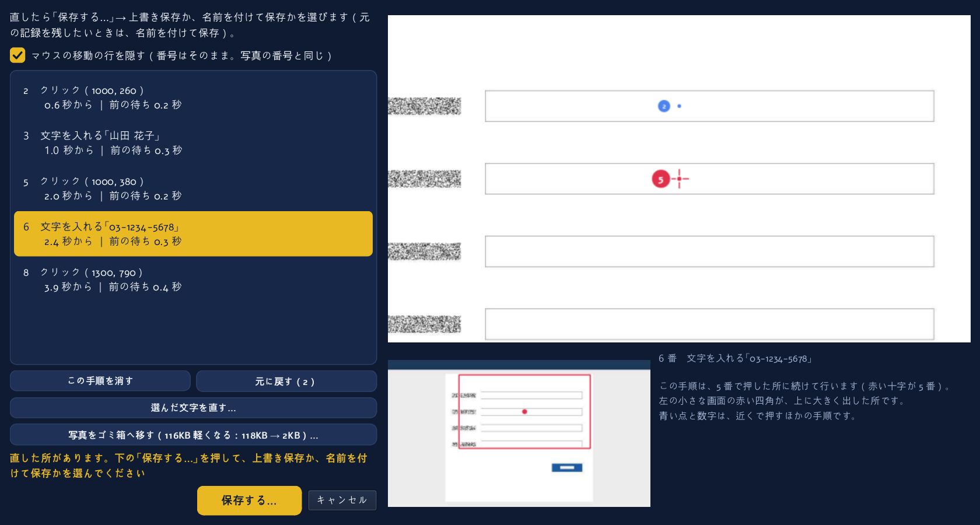Click '写真をゴミ箱へ移す' trash photos button
This screenshot has height=525, width=980.
point(193,435)
